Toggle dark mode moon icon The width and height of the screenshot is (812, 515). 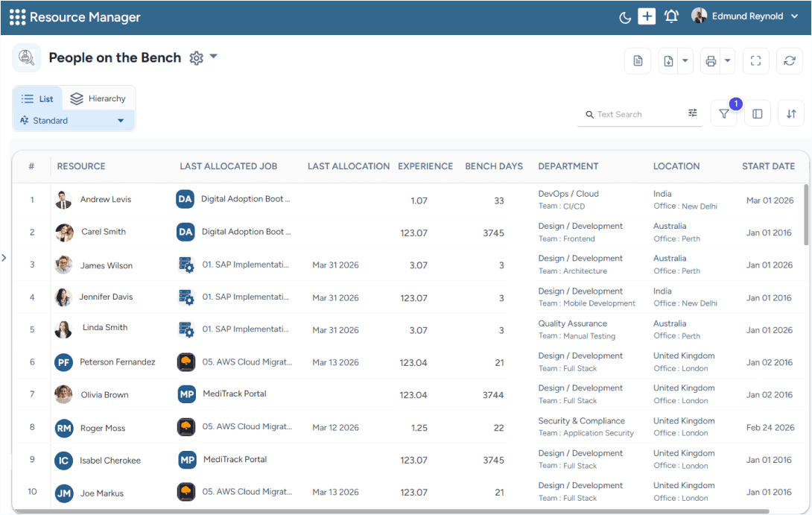point(625,18)
